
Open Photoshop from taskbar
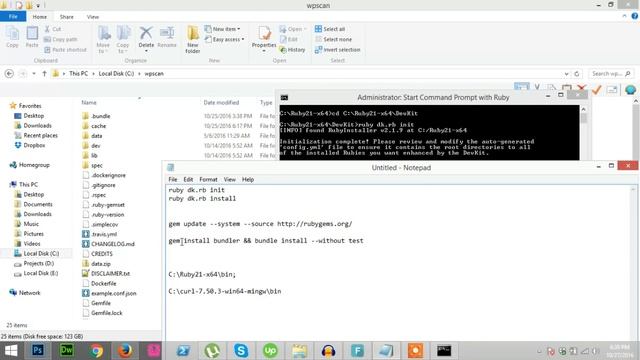click(x=38, y=351)
